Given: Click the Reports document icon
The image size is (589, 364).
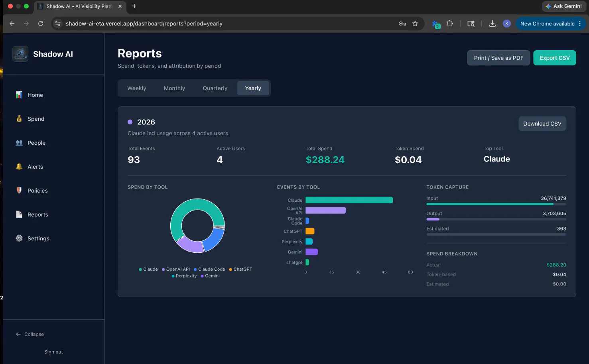Looking at the screenshot, I should point(19,214).
